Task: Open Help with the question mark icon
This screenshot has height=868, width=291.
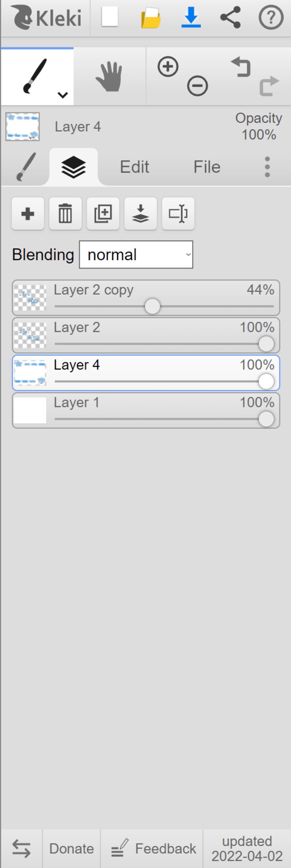Action: [x=271, y=18]
